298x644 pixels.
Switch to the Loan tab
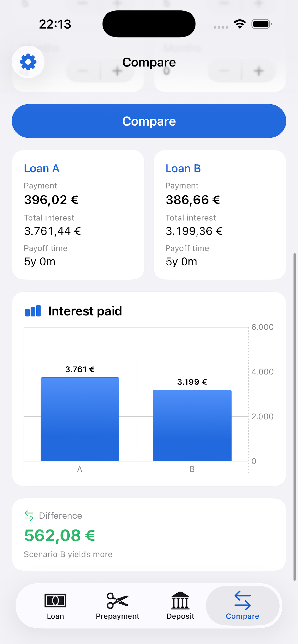coord(55,606)
